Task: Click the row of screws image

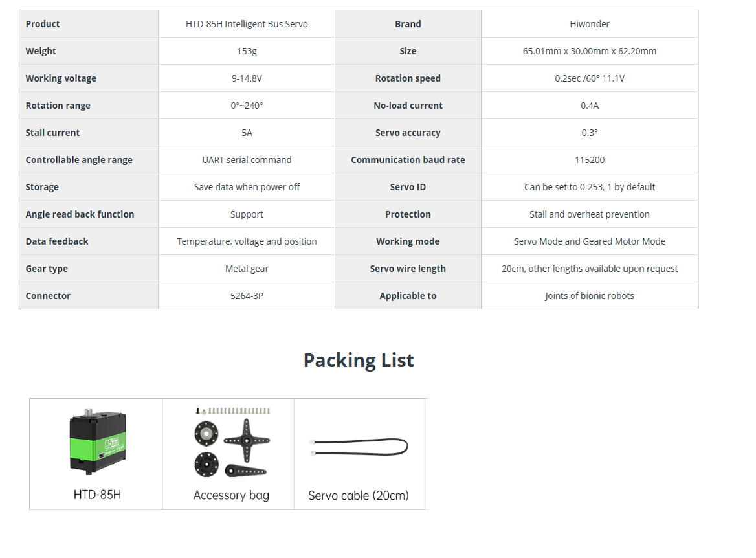Action: point(233,411)
